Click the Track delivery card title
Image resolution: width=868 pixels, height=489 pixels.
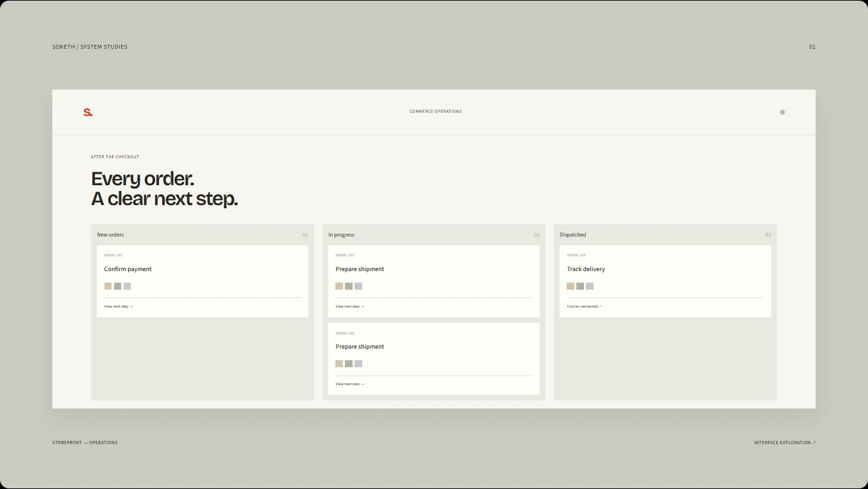pos(586,269)
